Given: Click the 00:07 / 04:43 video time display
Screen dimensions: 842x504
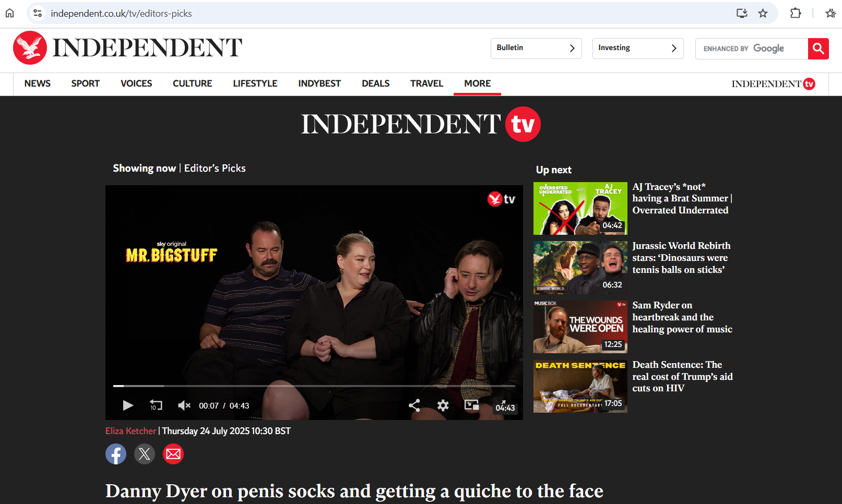Looking at the screenshot, I should [224, 406].
